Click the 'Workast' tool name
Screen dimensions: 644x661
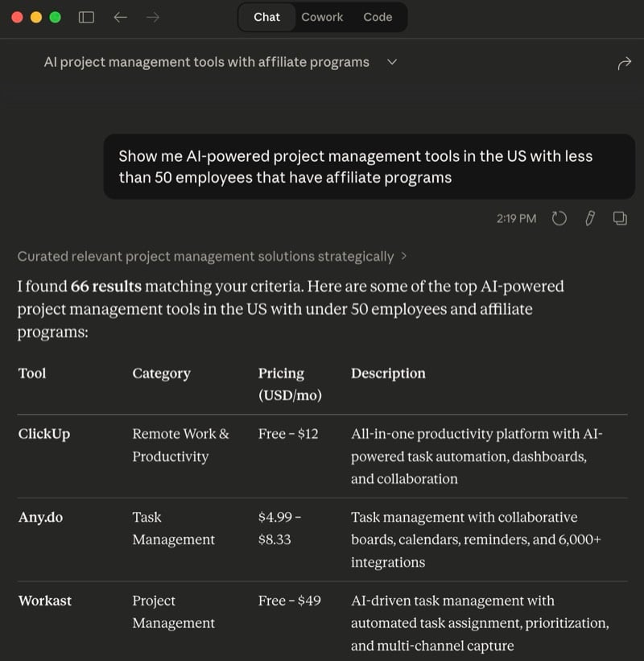pyautogui.click(x=44, y=601)
